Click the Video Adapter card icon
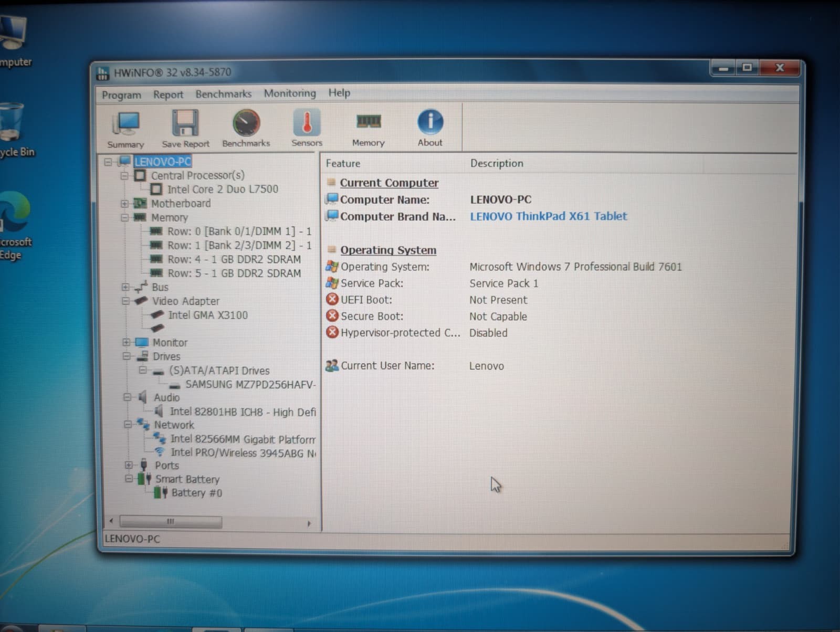840x632 pixels. point(141,301)
